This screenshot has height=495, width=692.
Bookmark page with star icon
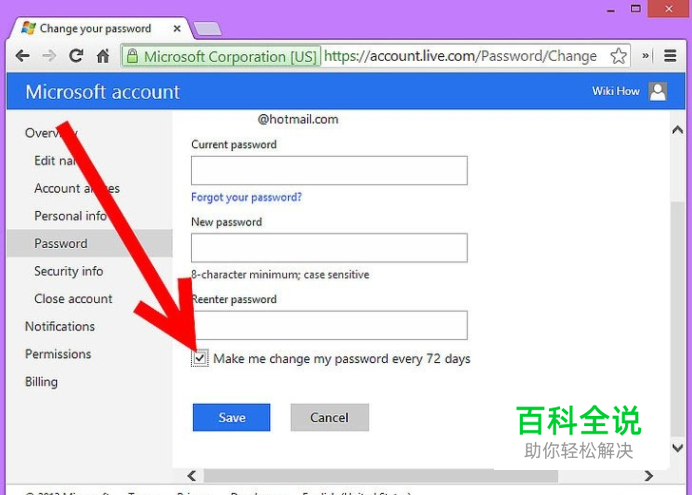pyautogui.click(x=618, y=56)
